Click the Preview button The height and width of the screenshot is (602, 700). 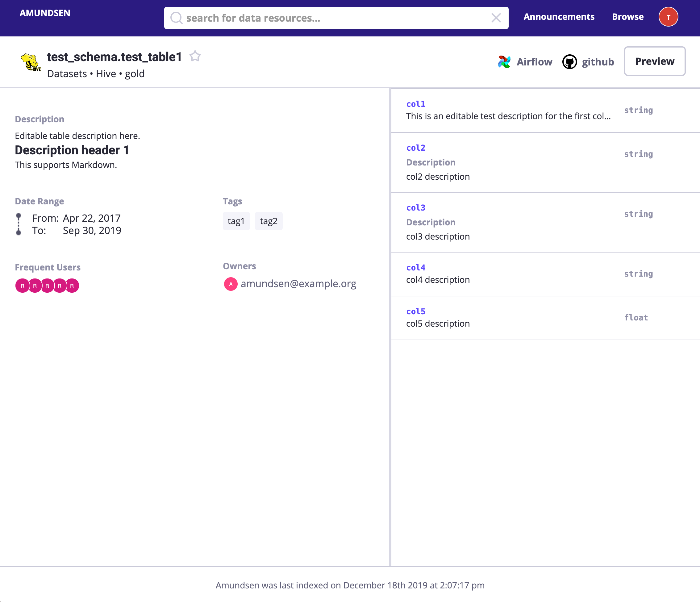pos(654,61)
